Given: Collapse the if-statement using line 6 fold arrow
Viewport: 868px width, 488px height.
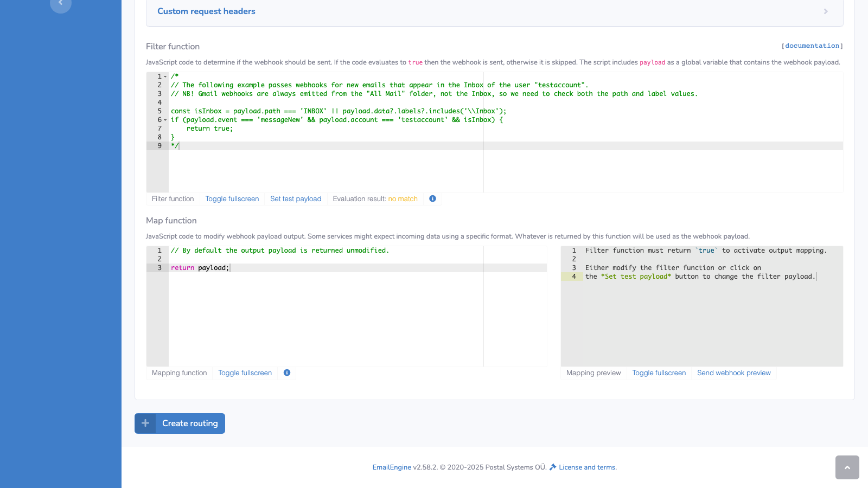Looking at the screenshot, I should pos(164,119).
